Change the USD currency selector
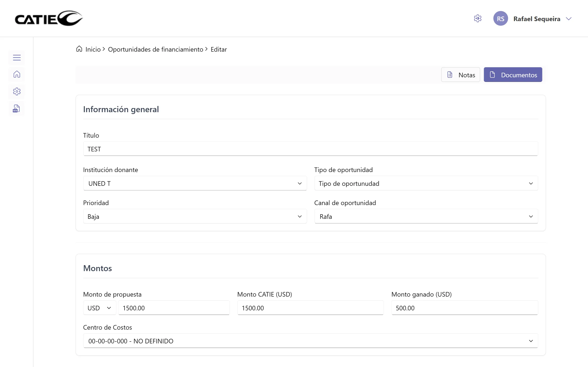 pos(99,308)
